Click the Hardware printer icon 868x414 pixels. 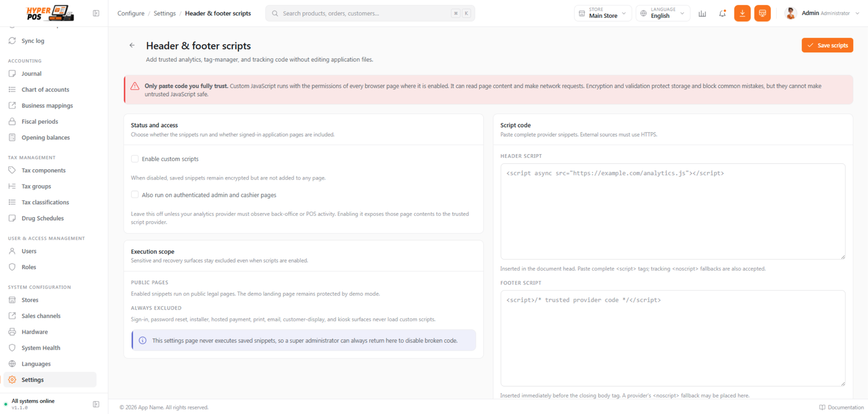[12, 332]
